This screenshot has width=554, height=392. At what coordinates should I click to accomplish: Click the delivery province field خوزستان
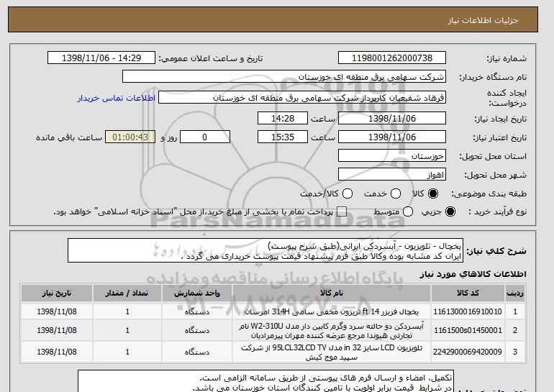tap(392, 156)
